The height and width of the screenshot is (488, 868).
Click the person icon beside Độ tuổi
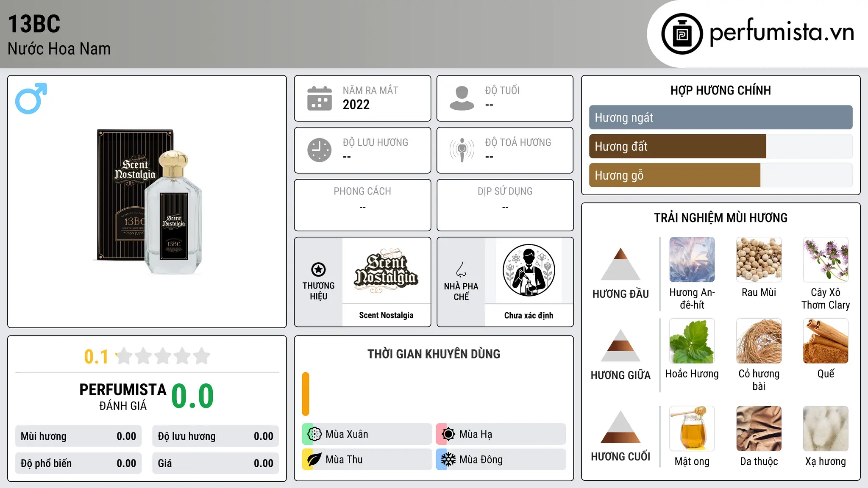[462, 98]
